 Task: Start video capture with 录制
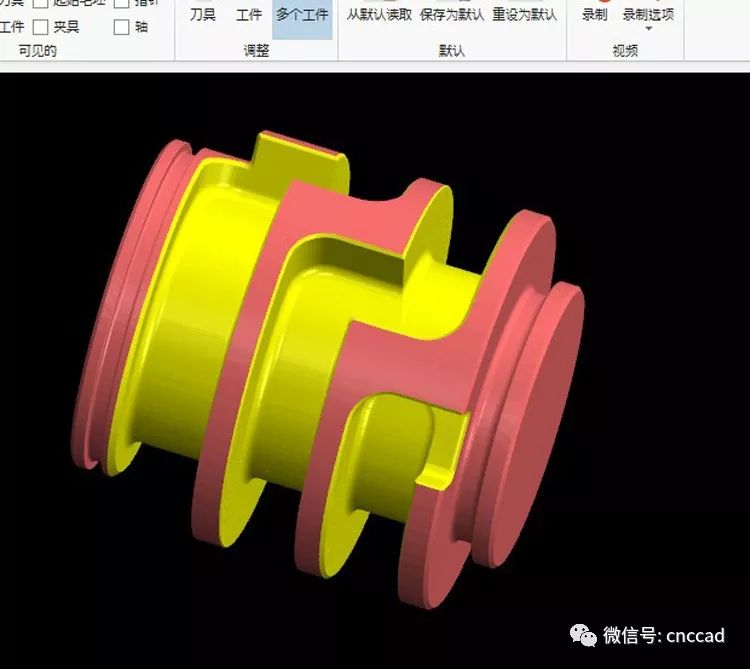595,14
